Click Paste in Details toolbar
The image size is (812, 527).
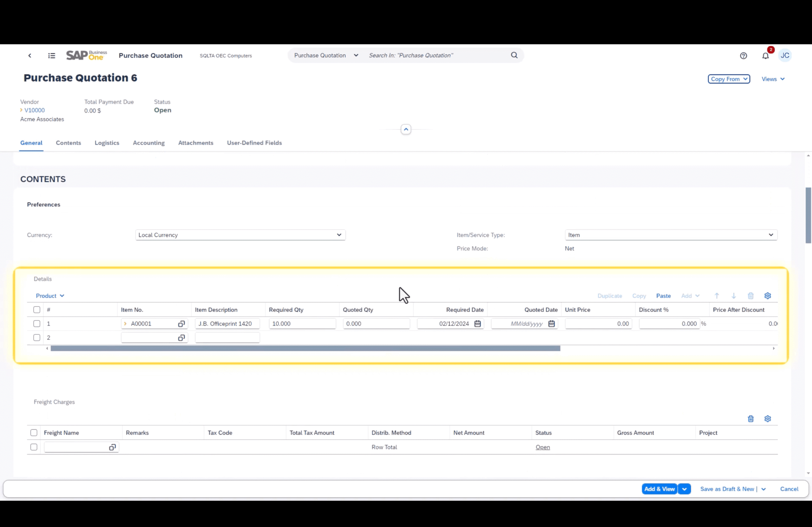click(663, 296)
